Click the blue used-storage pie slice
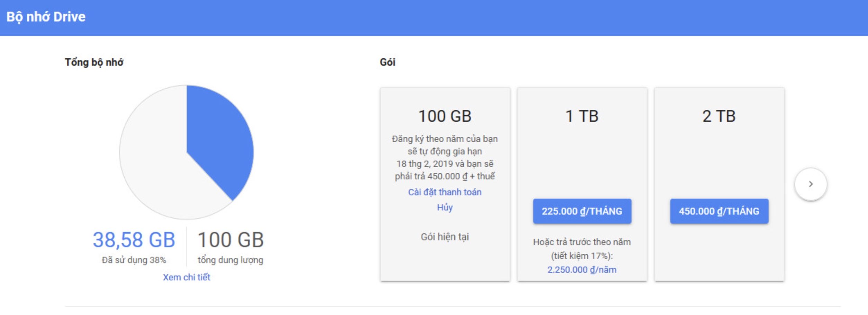 [218, 138]
